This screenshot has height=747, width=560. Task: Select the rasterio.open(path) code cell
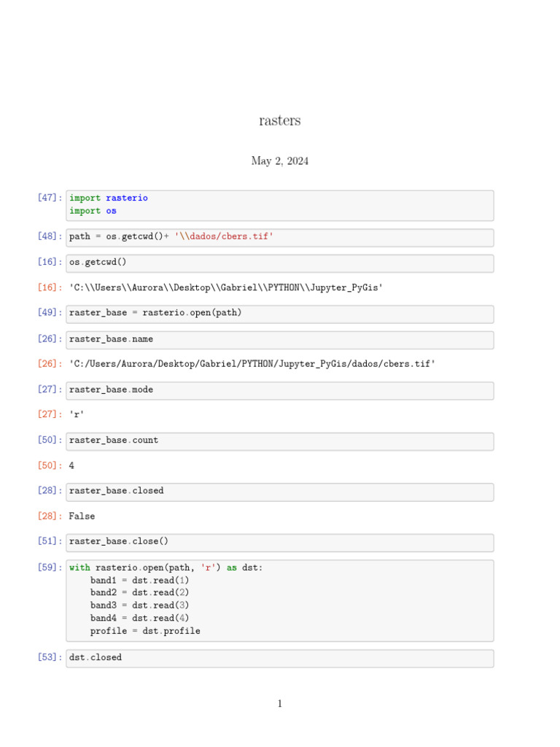click(279, 314)
